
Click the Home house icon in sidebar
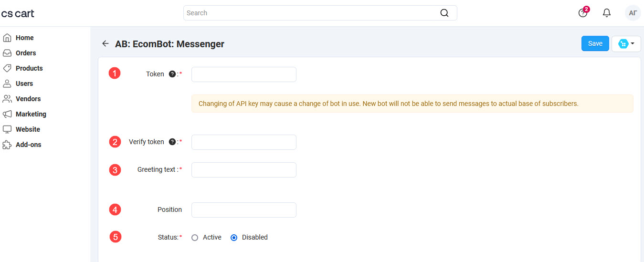tap(7, 38)
